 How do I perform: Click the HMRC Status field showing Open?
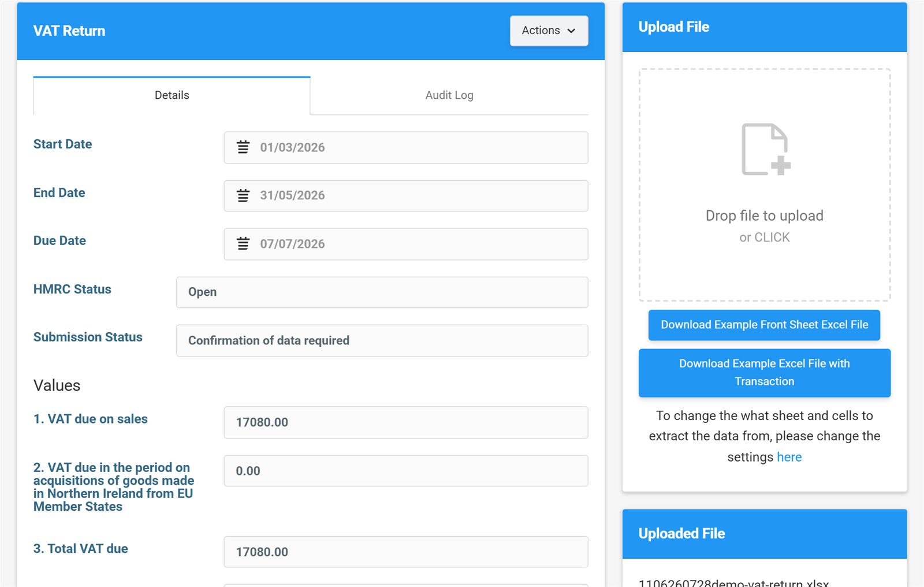click(382, 292)
